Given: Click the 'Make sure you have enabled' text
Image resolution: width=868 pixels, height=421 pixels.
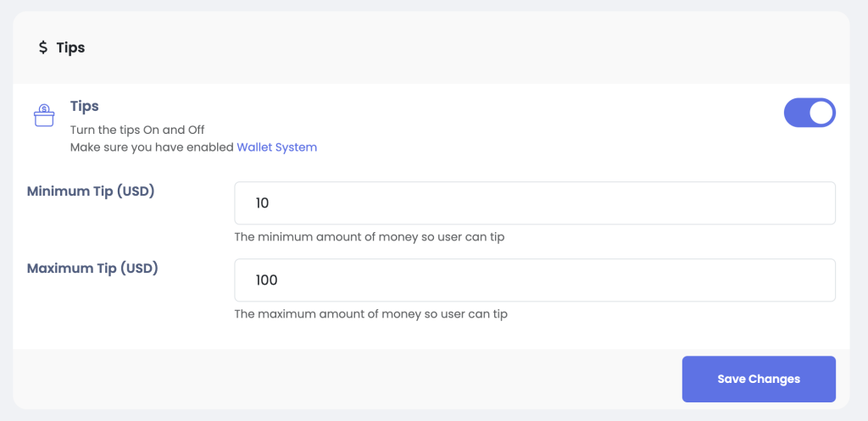Looking at the screenshot, I should 153,147.
